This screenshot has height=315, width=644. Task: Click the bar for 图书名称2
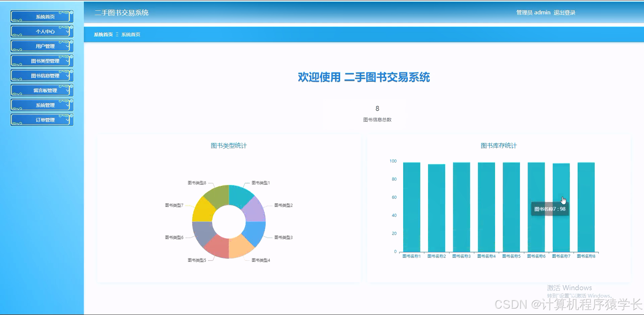tap(436, 208)
